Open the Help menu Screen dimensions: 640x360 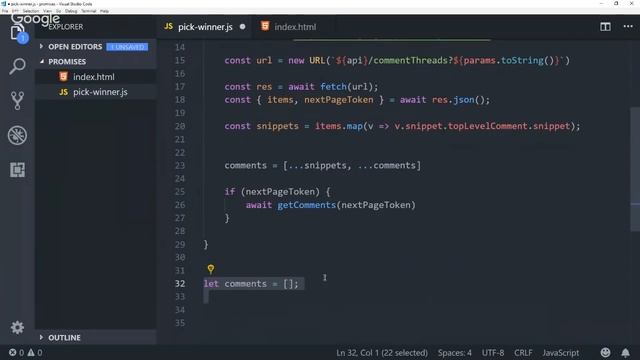(x=104, y=11)
